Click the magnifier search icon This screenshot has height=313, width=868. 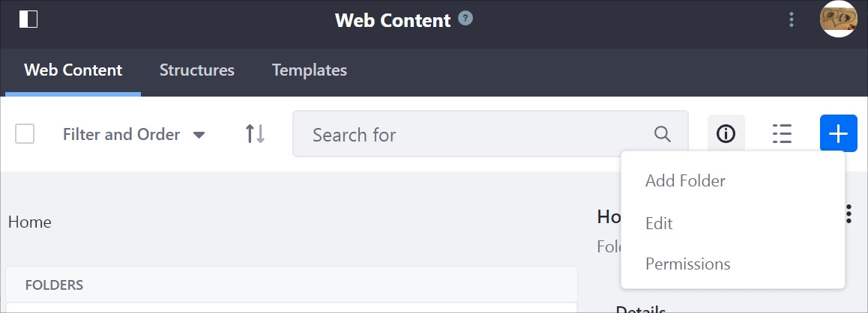click(663, 134)
